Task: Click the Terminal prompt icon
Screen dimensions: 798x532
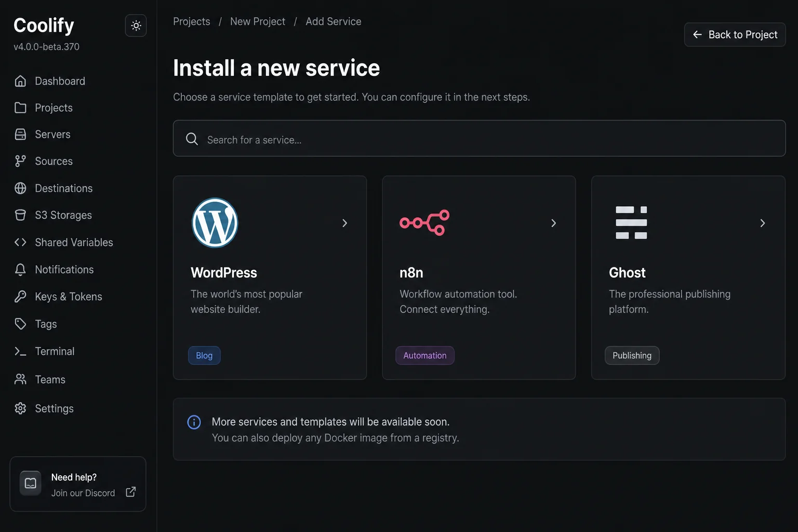Action: pos(20,351)
